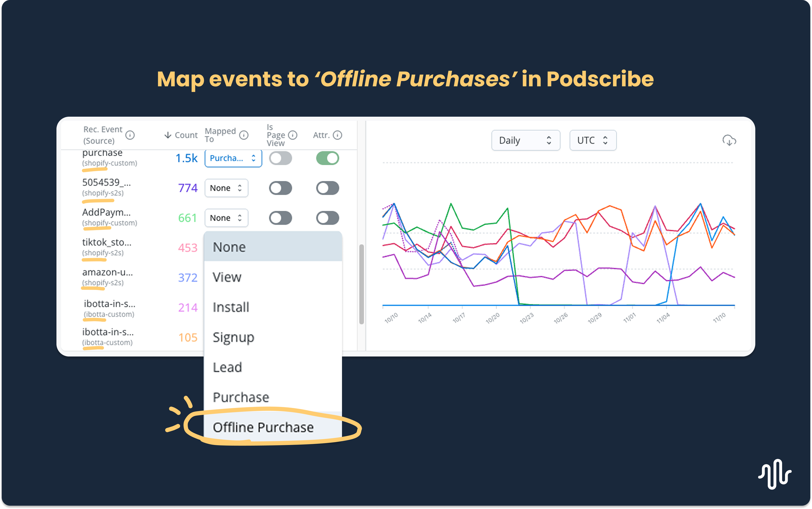Click info icon next to Is Page View
This screenshot has height=509, width=812.
tap(293, 135)
